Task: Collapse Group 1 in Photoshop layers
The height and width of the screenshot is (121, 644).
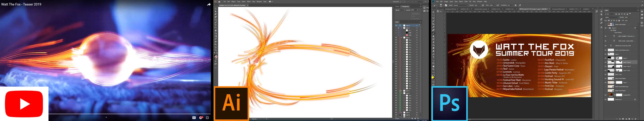Action: tap(608, 28)
